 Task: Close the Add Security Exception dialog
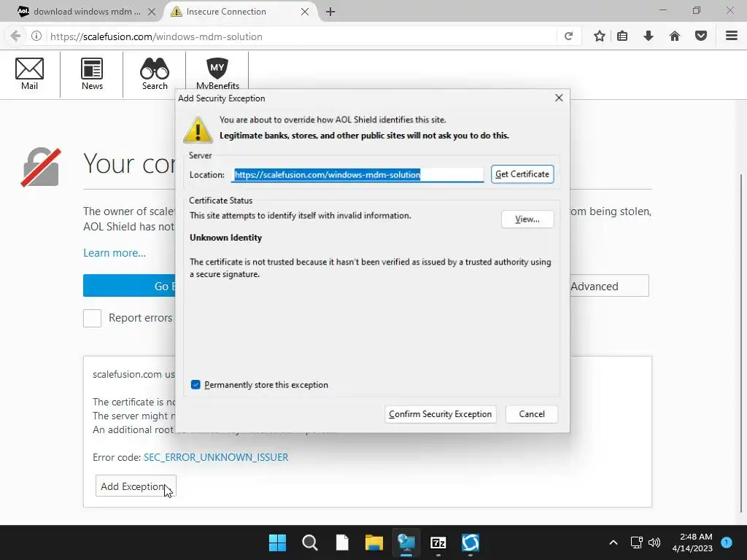point(559,98)
